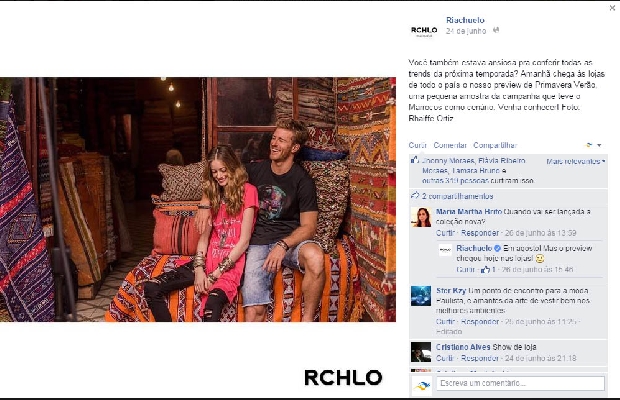Click Compartilhar under the post
The image size is (620, 400).
[x=495, y=145]
